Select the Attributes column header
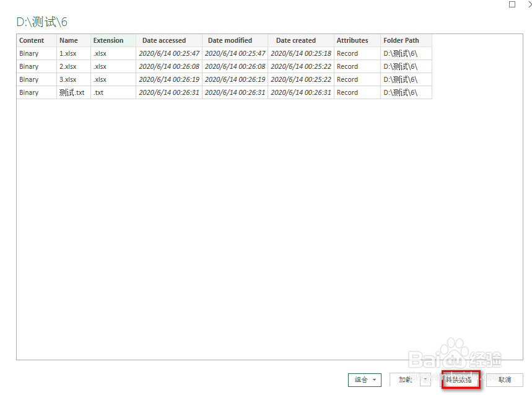The height and width of the screenshot is (395, 532). (357, 40)
